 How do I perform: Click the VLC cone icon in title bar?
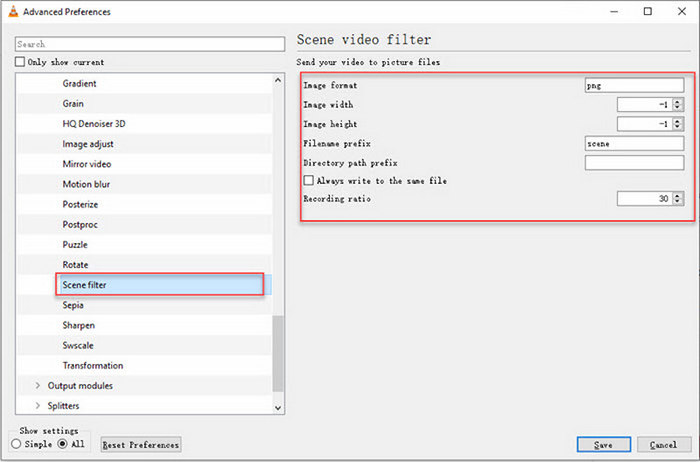(x=11, y=12)
